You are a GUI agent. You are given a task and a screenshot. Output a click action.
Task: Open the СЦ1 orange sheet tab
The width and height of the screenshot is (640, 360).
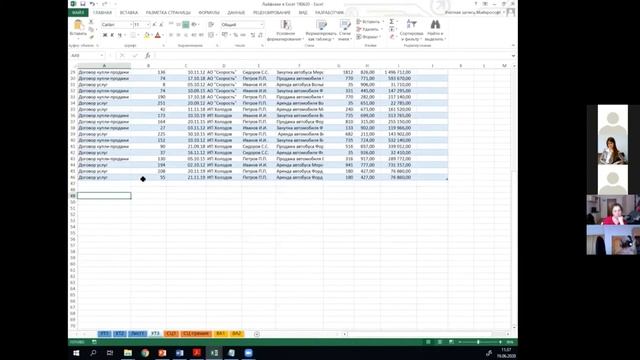click(171, 334)
